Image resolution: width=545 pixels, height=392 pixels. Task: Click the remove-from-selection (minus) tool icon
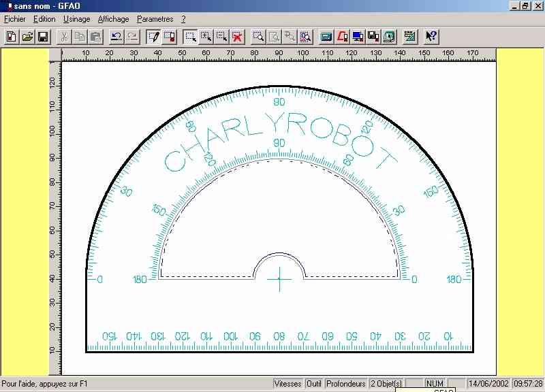point(222,37)
